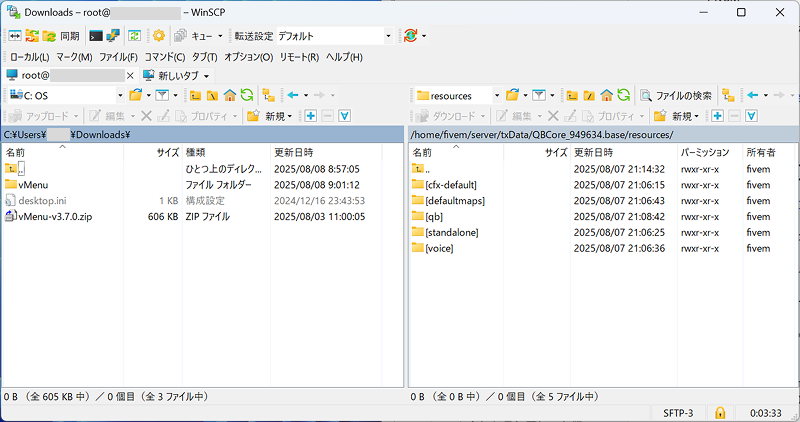Open the local back arrow history dropdown
This screenshot has height=422, width=800.
(306, 95)
